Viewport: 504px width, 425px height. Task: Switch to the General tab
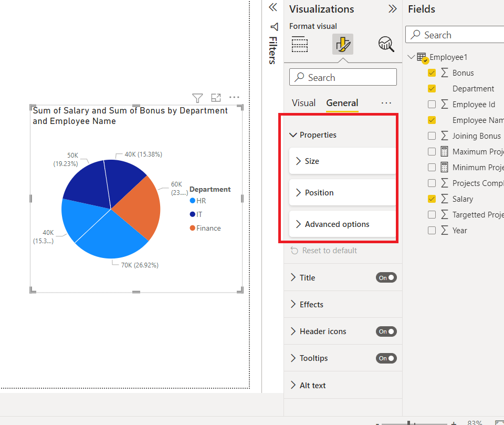click(342, 103)
